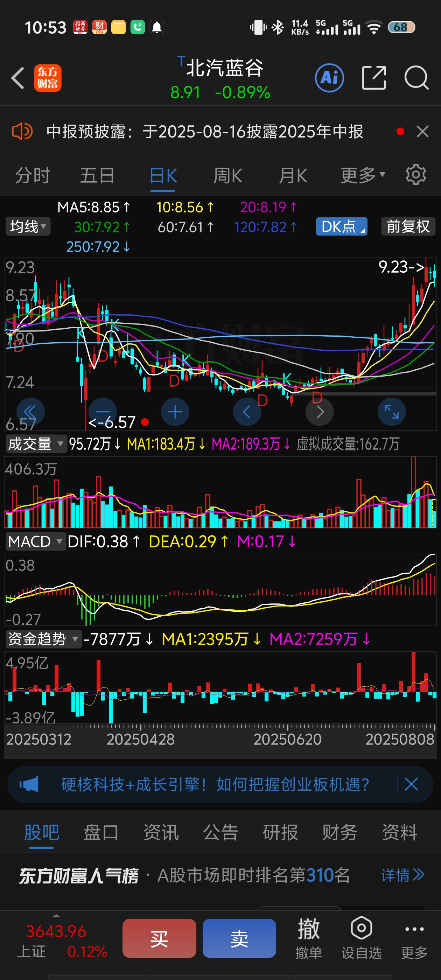
Task: Open the 资金趋势 indicator dropdown
Action: tap(43, 639)
